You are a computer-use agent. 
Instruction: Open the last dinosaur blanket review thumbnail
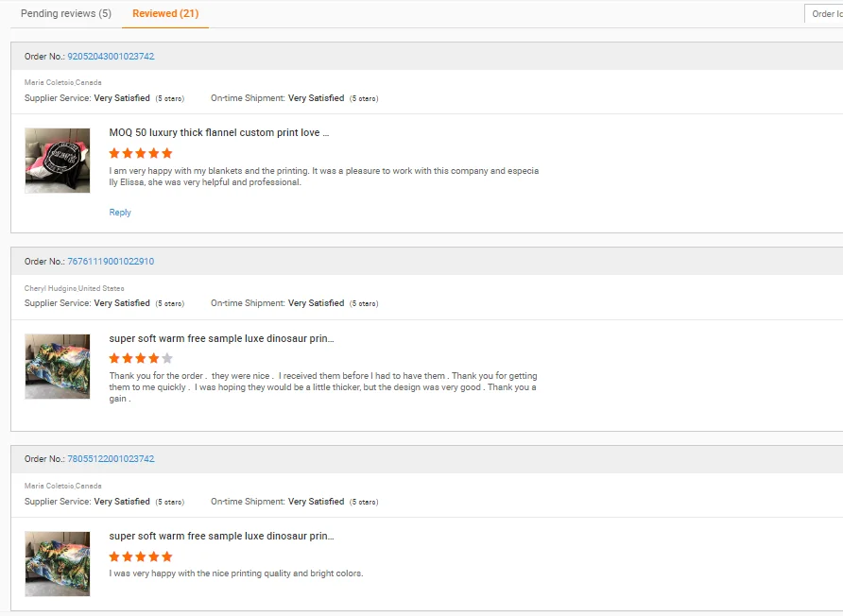click(x=58, y=564)
